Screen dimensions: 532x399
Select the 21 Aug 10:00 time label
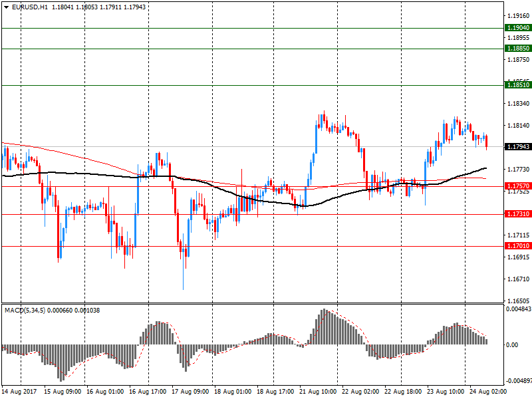tap(318, 392)
